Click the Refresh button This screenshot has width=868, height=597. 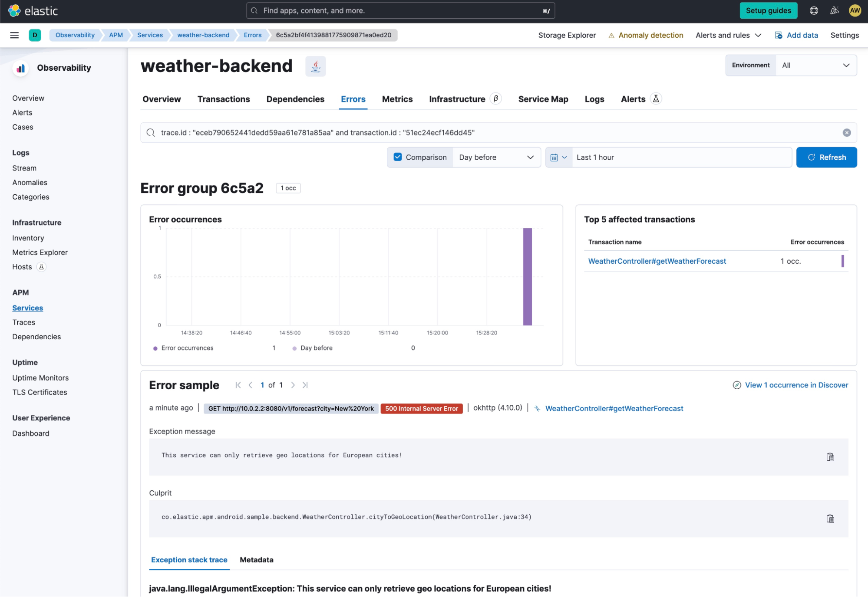point(826,157)
